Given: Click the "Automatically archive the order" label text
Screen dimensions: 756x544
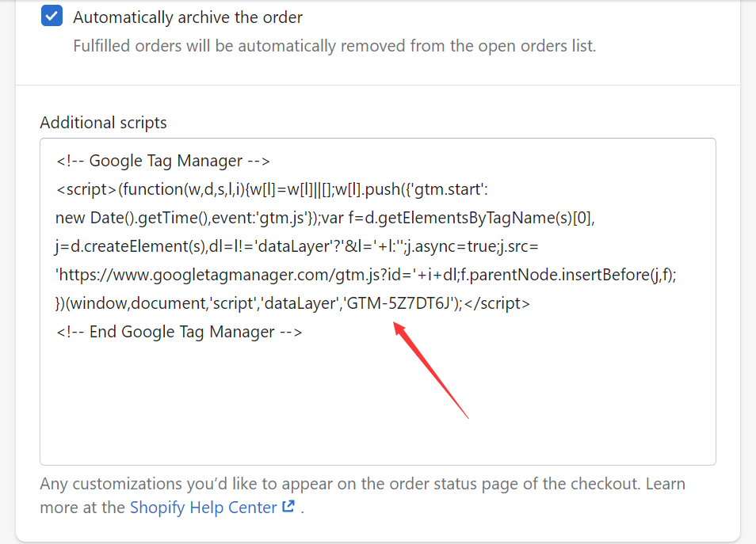Looking at the screenshot, I should [188, 17].
